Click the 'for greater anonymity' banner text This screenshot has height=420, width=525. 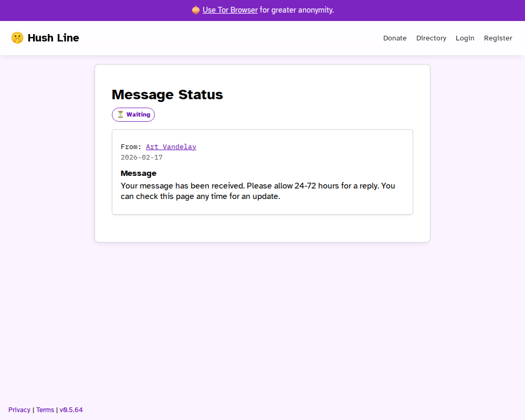click(x=297, y=10)
